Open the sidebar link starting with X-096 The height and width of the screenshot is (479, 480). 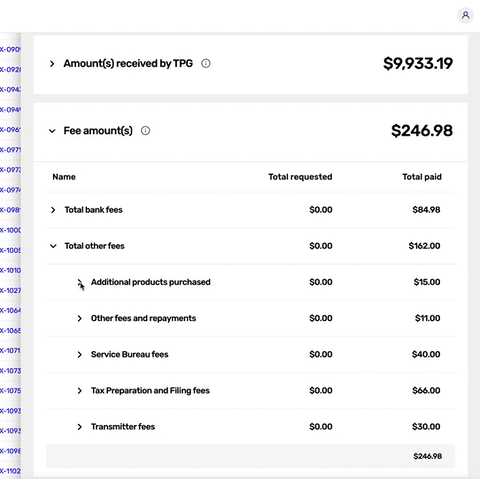tap(10, 130)
